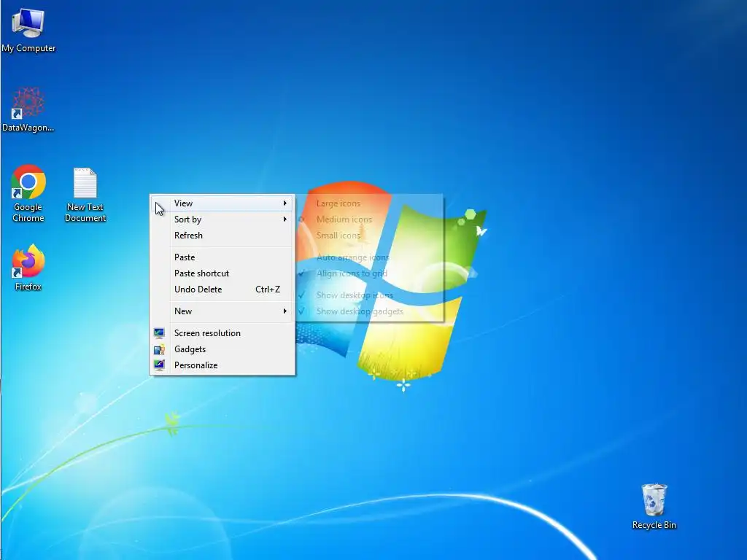Expand the New submenu arrow

point(285,311)
